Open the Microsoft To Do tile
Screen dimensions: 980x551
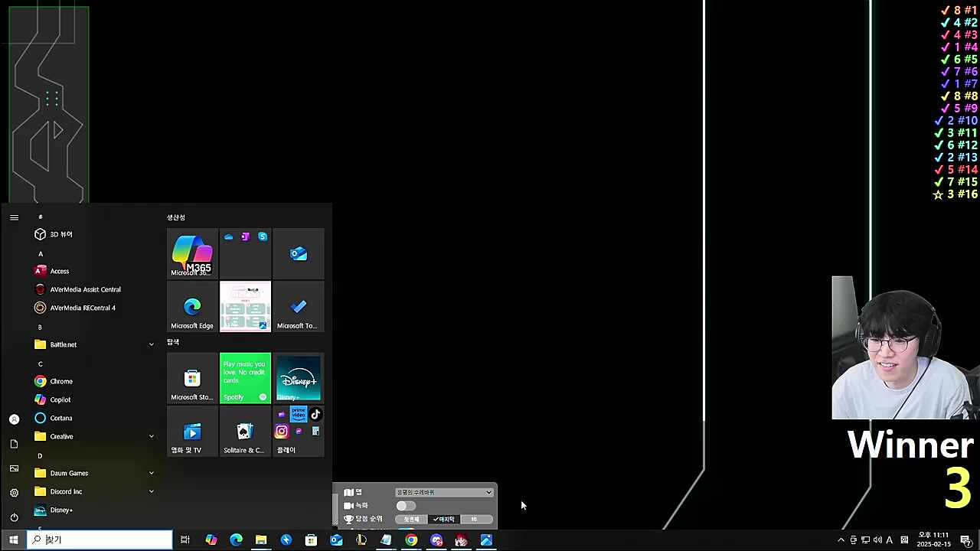coord(299,307)
